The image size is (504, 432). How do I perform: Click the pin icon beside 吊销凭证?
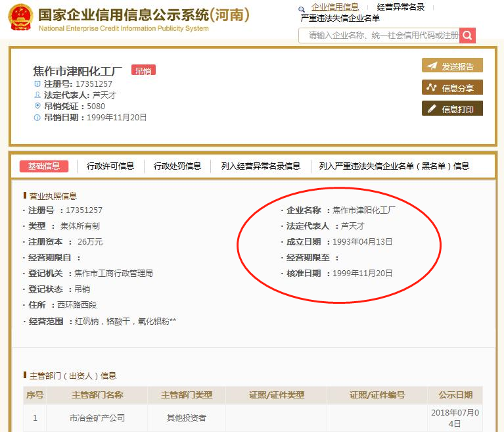click(x=37, y=106)
